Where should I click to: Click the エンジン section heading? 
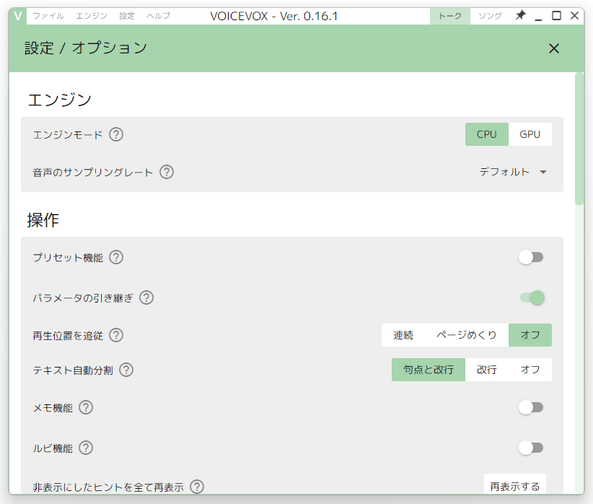tap(59, 100)
